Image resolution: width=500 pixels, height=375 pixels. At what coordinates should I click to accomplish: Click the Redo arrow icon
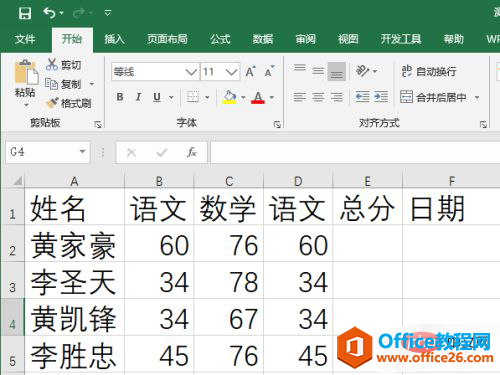pyautogui.click(x=79, y=13)
